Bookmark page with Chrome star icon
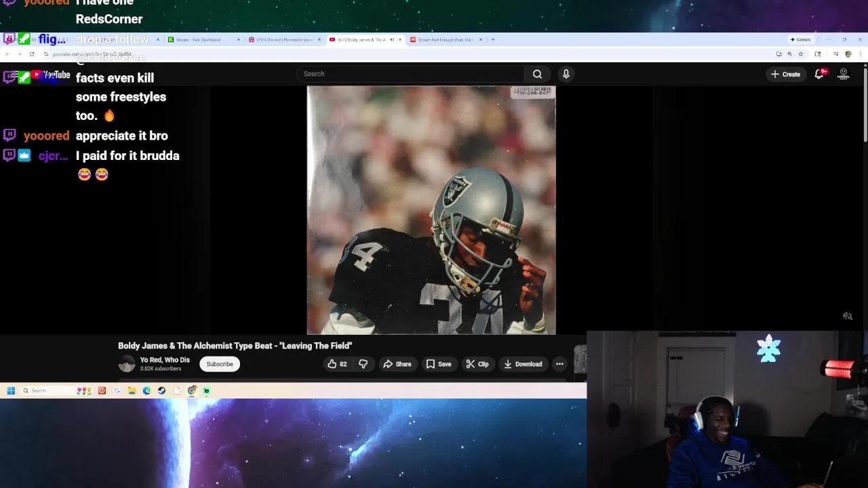868x488 pixels. 800,54
